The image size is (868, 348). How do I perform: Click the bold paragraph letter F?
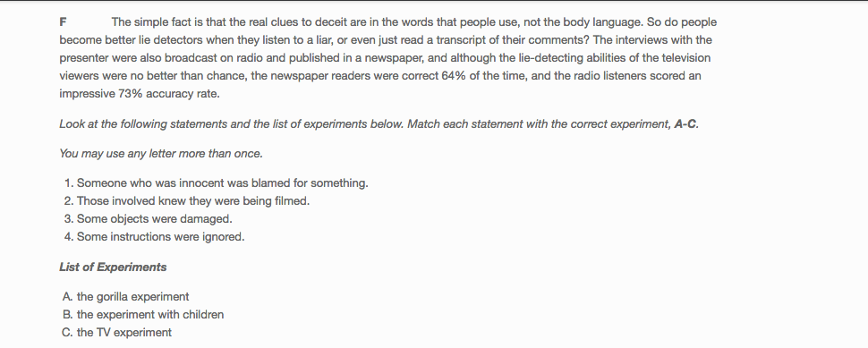64,22
